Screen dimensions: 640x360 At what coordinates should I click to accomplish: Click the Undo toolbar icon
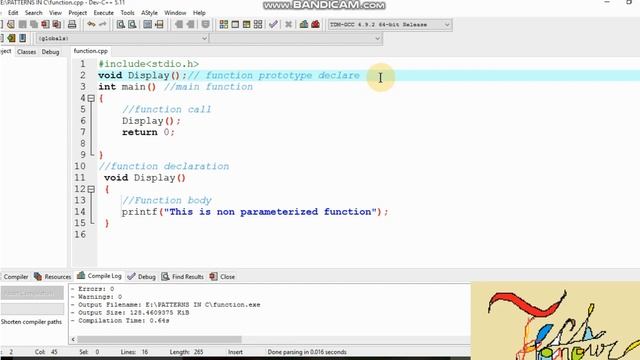(x=91, y=24)
